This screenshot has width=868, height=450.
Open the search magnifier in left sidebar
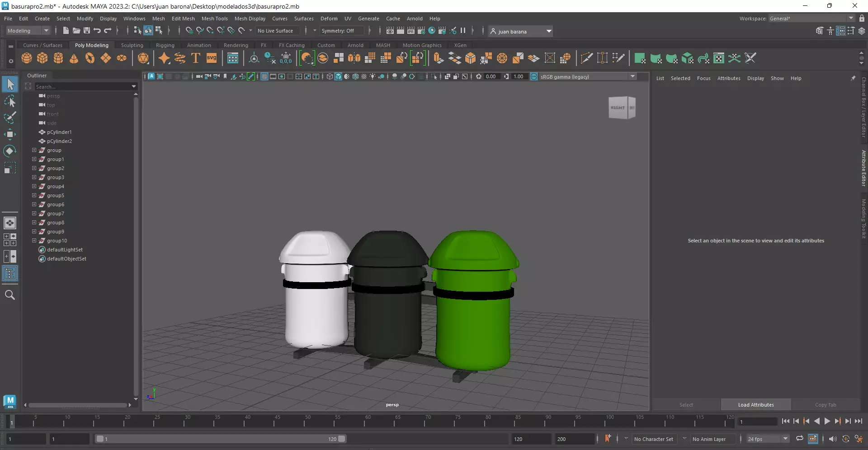tap(10, 295)
